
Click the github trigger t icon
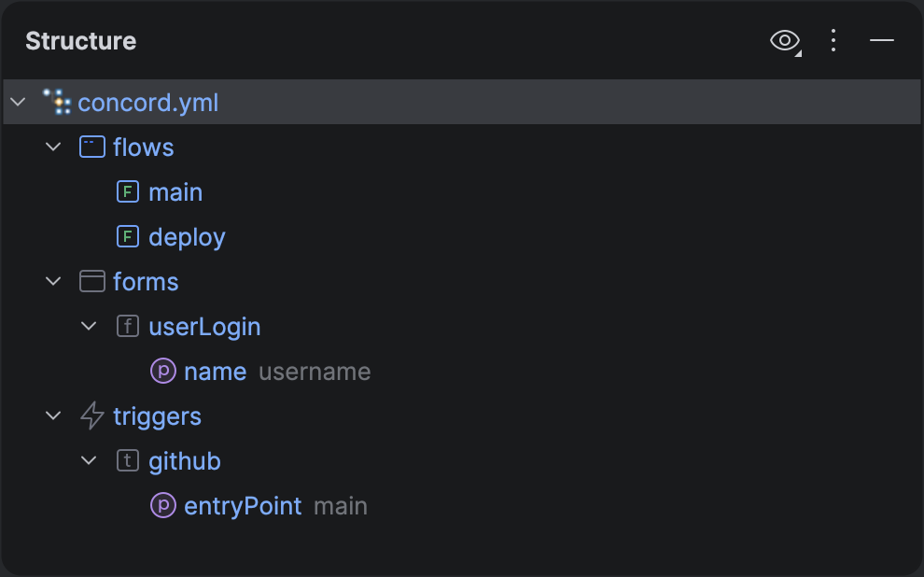127,461
